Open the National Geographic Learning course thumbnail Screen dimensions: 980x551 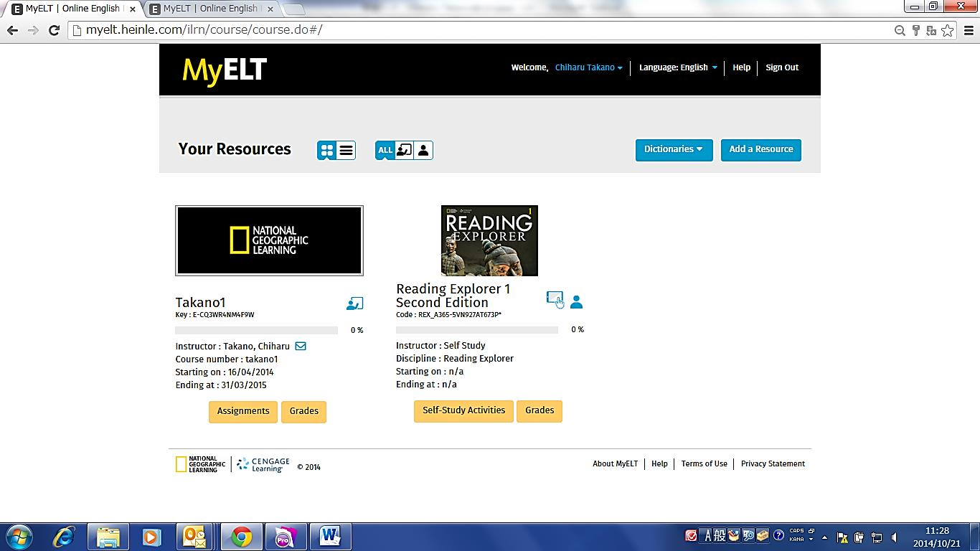tap(269, 240)
